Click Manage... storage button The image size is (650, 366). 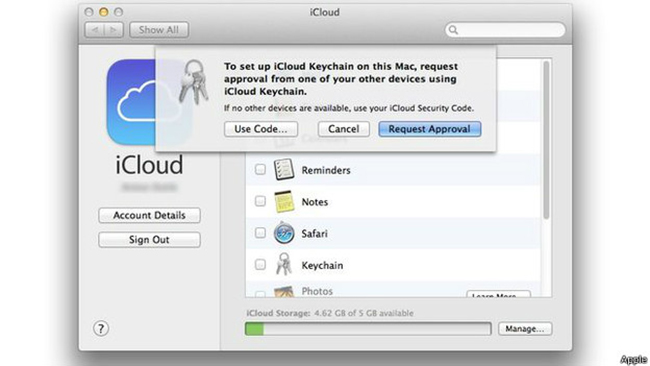525,329
